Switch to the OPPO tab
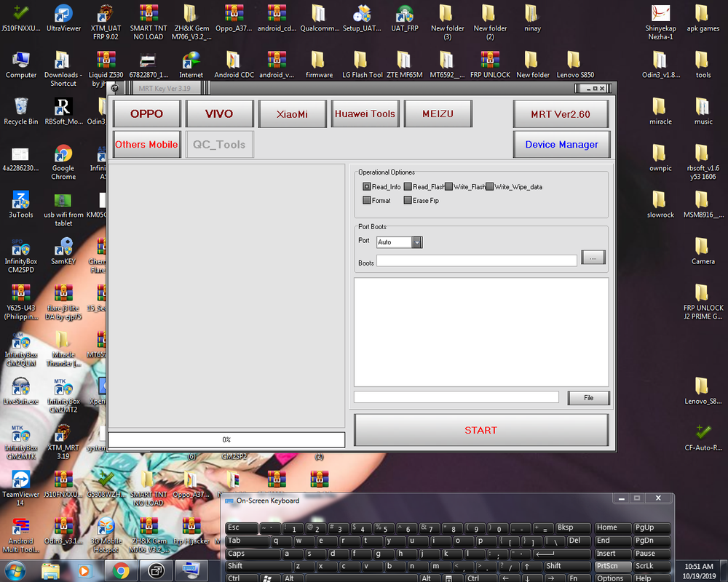 point(147,113)
